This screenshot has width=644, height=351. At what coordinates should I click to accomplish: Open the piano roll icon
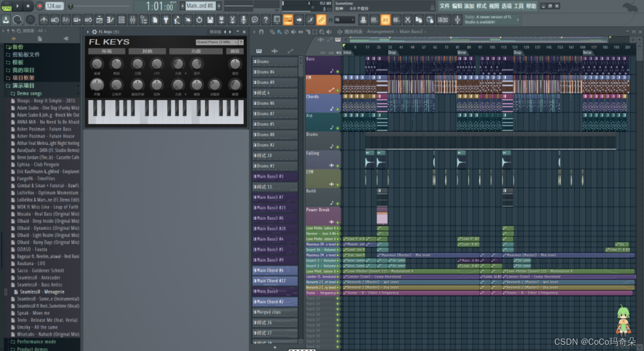[110, 20]
